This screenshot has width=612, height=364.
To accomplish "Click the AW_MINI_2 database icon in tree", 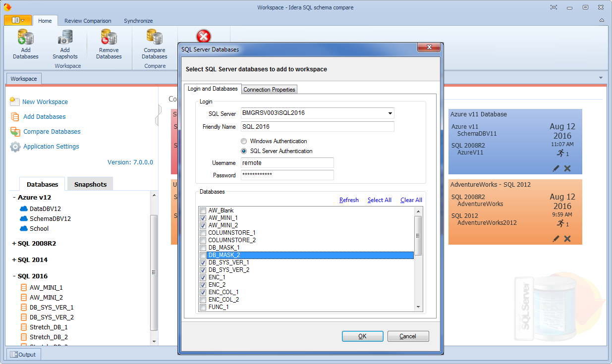I will (x=23, y=297).
